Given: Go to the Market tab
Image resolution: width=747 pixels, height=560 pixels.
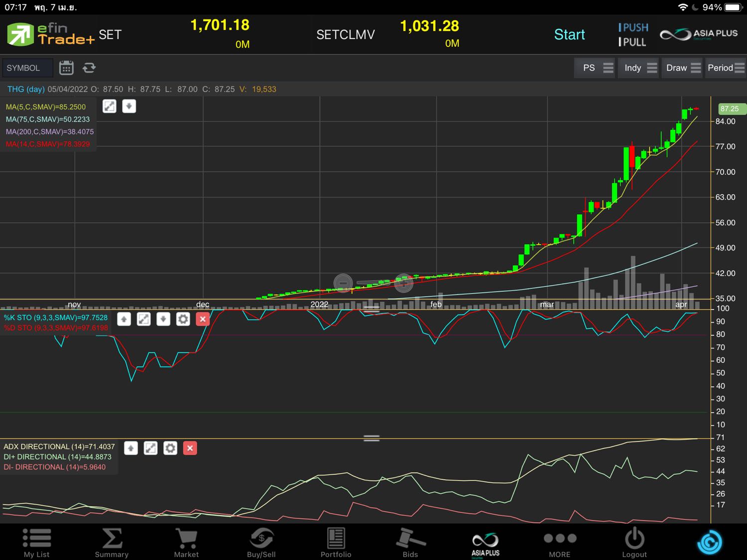Looking at the screenshot, I should (x=186, y=543).
